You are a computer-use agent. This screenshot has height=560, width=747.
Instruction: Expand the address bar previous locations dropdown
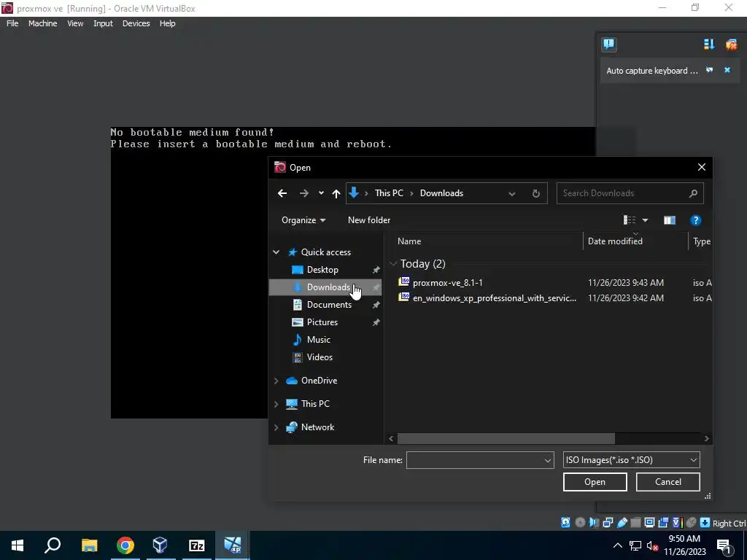[x=511, y=193]
